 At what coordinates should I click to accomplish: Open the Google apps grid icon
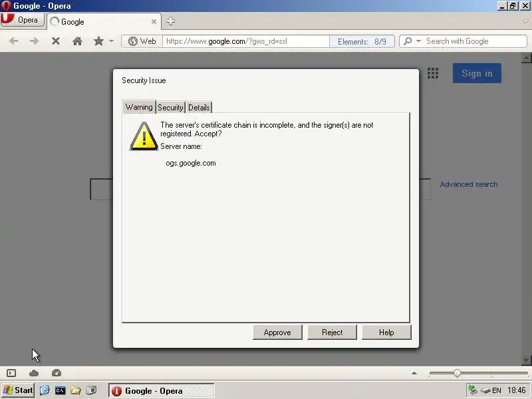[433, 73]
